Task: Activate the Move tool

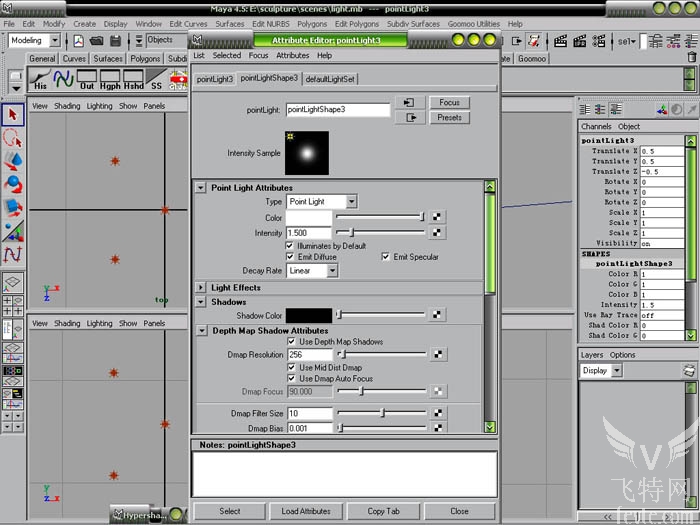Action: [x=13, y=161]
